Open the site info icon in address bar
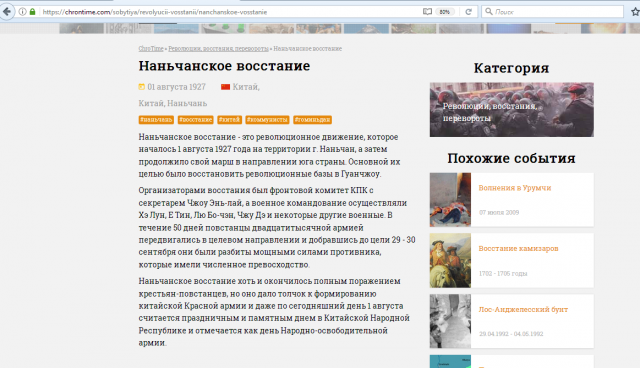 [23, 12]
